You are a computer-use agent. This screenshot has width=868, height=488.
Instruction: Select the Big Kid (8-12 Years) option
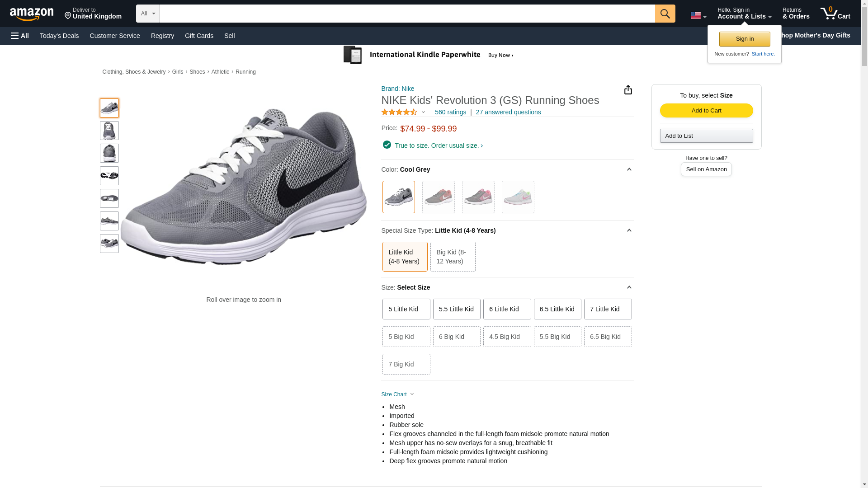click(452, 257)
